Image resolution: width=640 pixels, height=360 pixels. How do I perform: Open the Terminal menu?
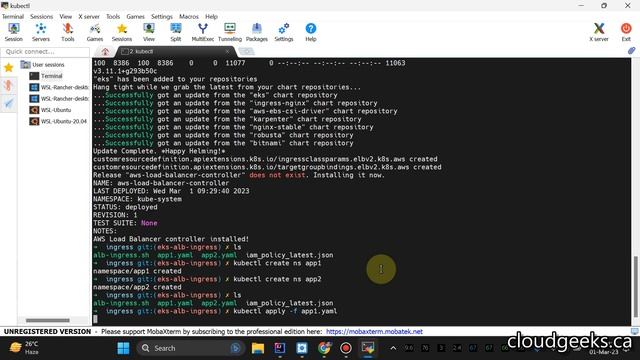[13, 16]
